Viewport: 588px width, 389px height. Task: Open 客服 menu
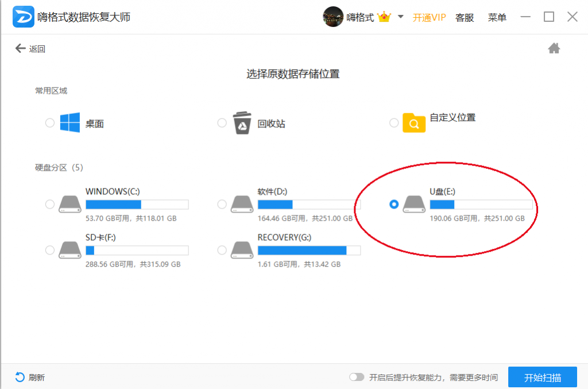tap(465, 17)
